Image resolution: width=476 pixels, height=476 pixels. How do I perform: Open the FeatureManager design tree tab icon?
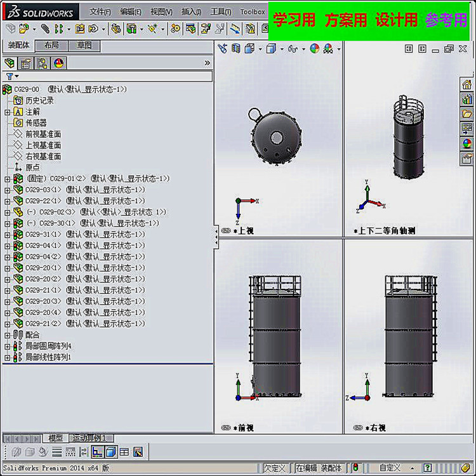[x=10, y=63]
